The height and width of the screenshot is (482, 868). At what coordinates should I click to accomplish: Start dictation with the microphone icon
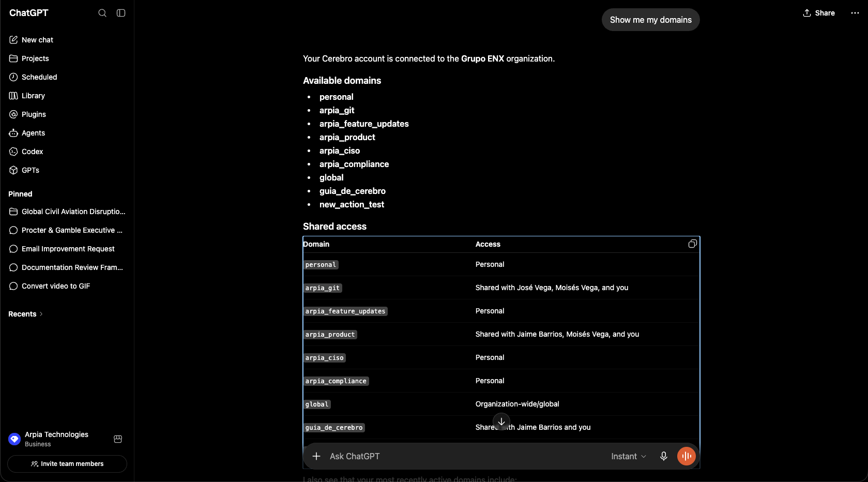664,456
